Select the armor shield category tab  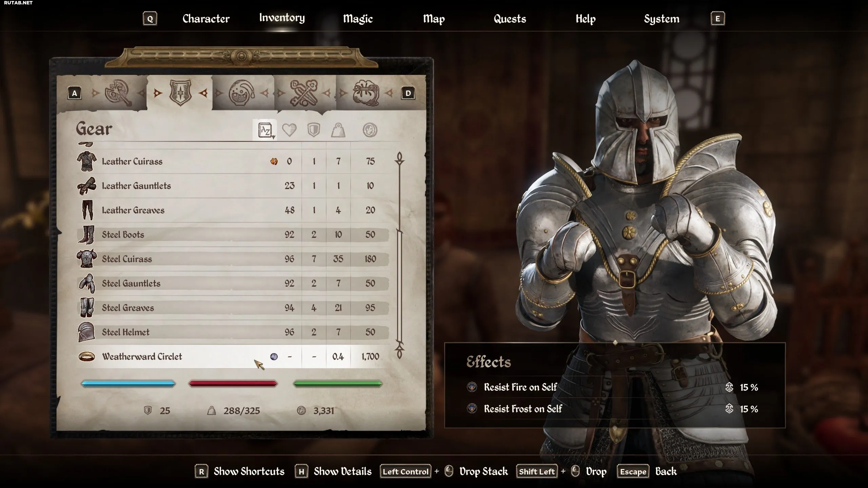(180, 93)
